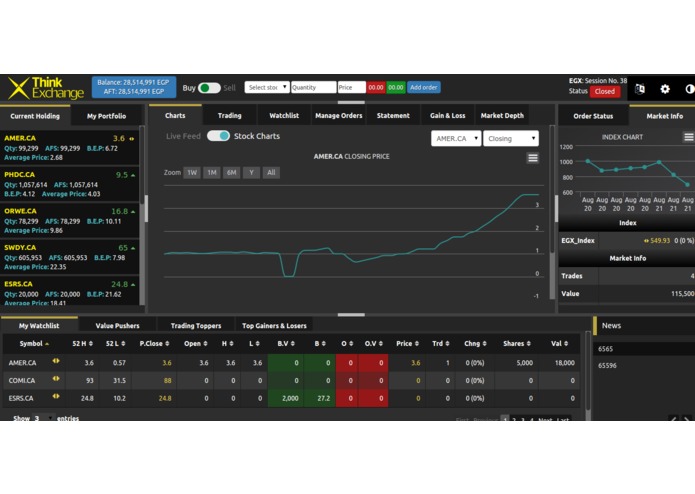This screenshot has height=494, width=695.
Task: Set chart zoom to 6M
Action: point(231,172)
